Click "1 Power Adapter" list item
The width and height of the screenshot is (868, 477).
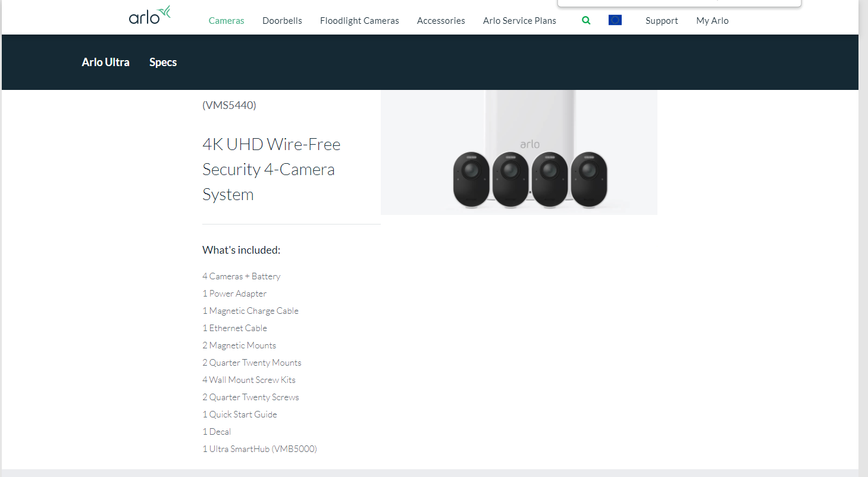234,294
